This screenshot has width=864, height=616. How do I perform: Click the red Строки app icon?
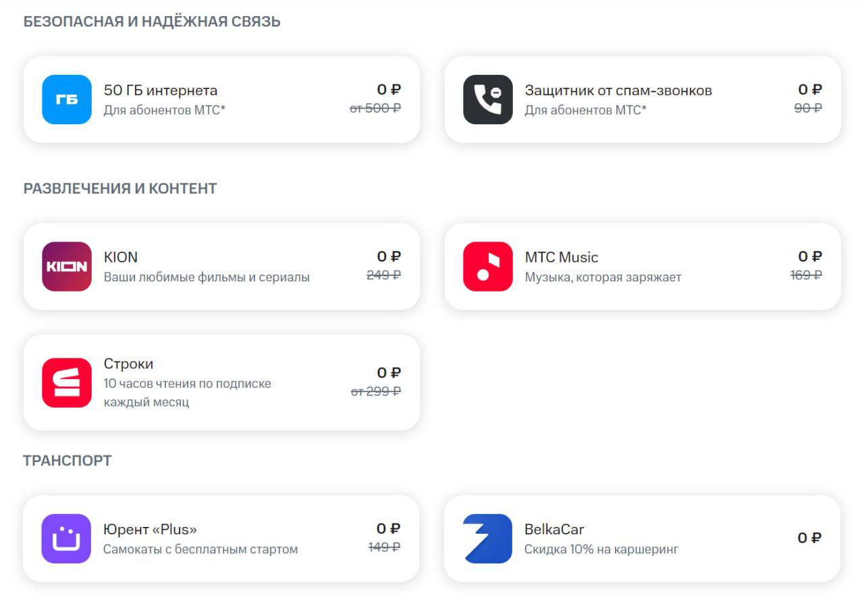67,383
